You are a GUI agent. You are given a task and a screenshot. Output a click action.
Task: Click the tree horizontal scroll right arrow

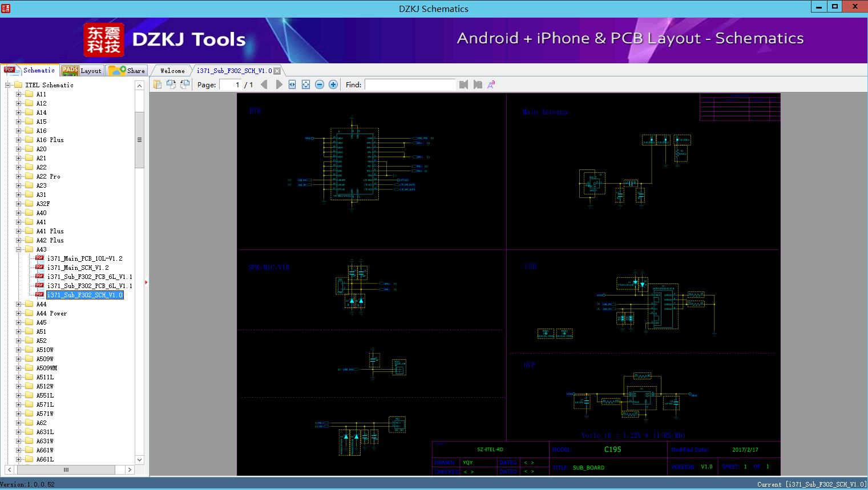tap(130, 469)
